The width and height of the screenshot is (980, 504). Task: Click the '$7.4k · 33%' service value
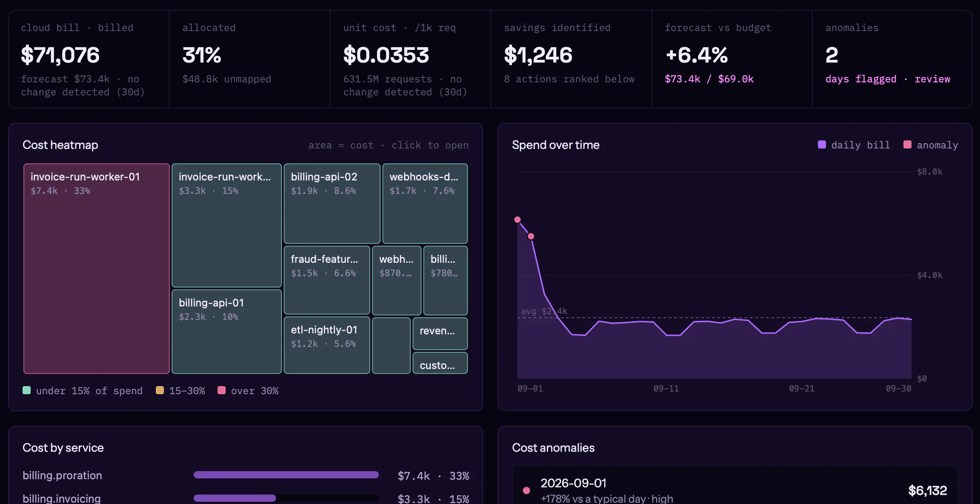pos(433,476)
